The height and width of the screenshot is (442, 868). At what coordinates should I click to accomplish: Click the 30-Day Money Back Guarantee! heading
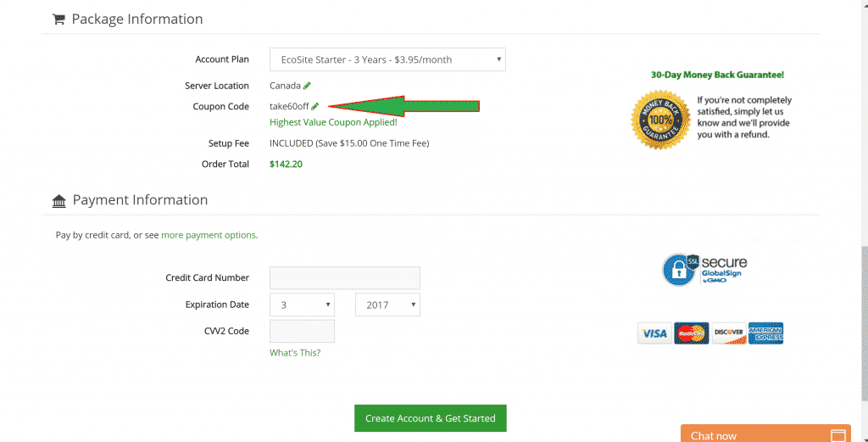pos(717,75)
